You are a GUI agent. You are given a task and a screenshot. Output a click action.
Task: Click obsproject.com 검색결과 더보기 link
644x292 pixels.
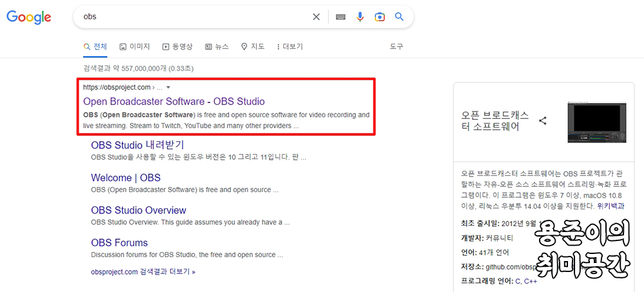[x=144, y=272]
